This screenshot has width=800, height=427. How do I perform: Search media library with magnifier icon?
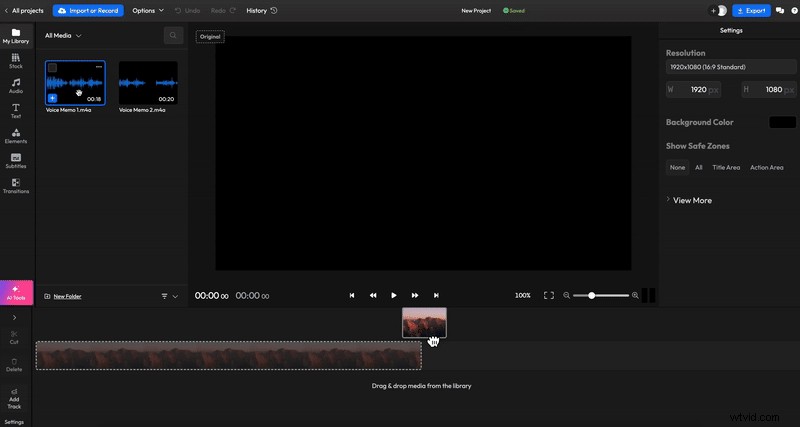pyautogui.click(x=173, y=36)
